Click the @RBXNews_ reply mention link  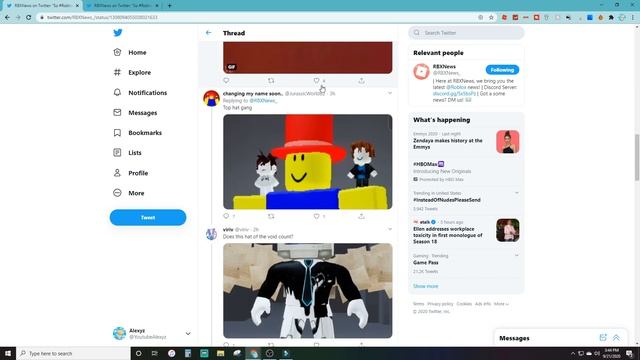click(x=263, y=101)
